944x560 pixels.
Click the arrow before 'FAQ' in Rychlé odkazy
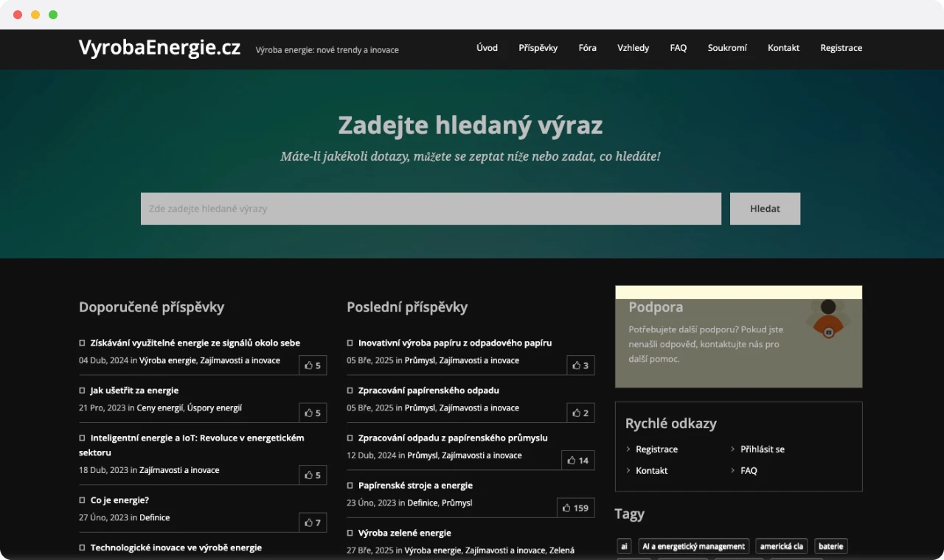[x=733, y=470]
